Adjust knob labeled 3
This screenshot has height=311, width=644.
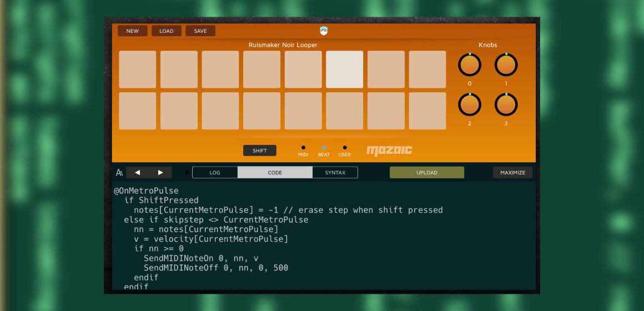click(506, 105)
